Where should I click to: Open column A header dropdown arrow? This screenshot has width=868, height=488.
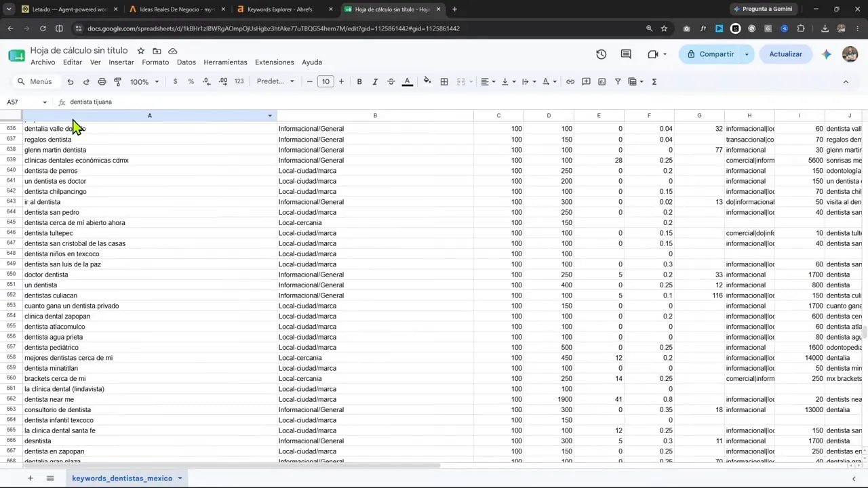tap(270, 116)
